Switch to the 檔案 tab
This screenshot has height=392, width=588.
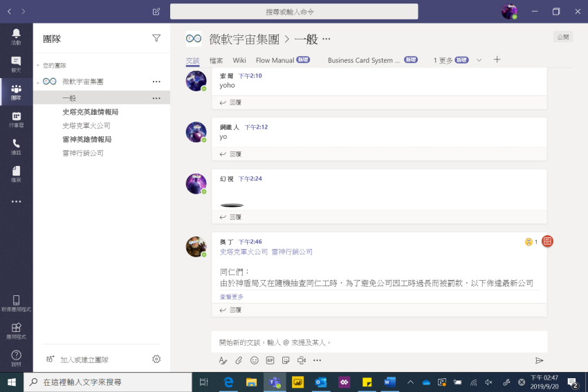[x=216, y=61]
